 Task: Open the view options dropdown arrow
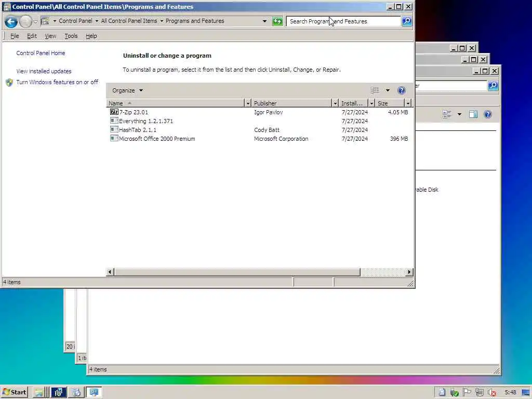coord(388,90)
